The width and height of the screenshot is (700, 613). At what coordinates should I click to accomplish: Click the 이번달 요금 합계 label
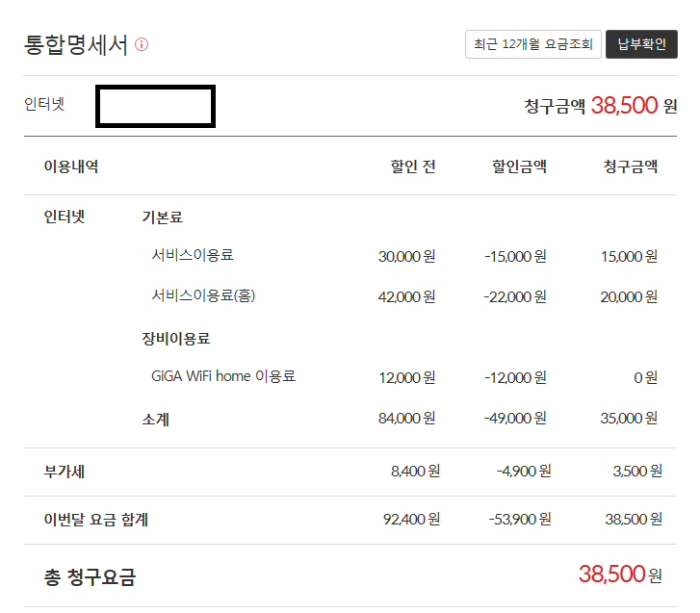coord(96,520)
